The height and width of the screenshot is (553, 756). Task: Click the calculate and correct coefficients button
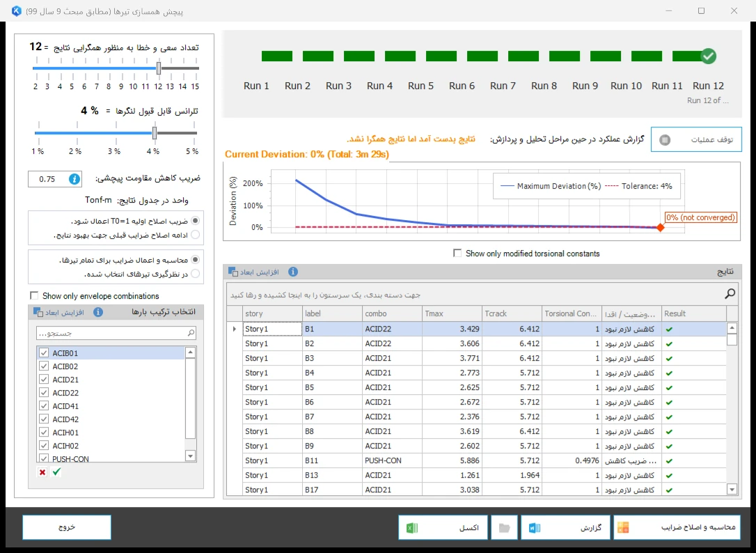677,527
